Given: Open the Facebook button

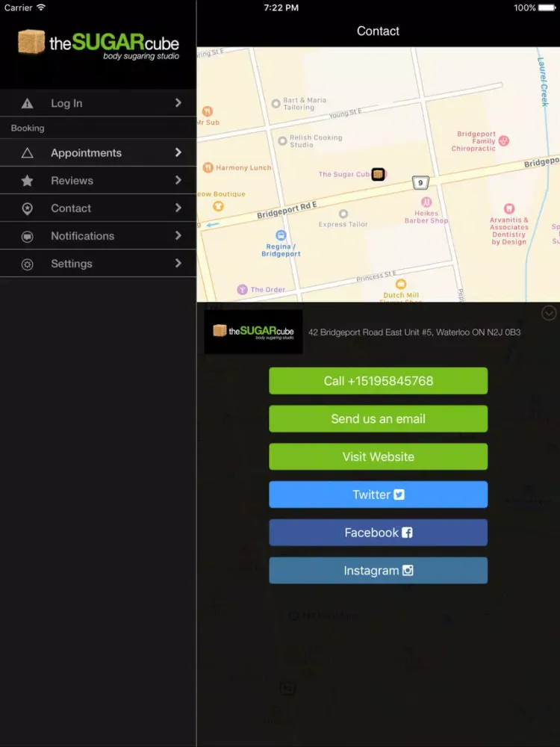Looking at the screenshot, I should pyautogui.click(x=378, y=533).
